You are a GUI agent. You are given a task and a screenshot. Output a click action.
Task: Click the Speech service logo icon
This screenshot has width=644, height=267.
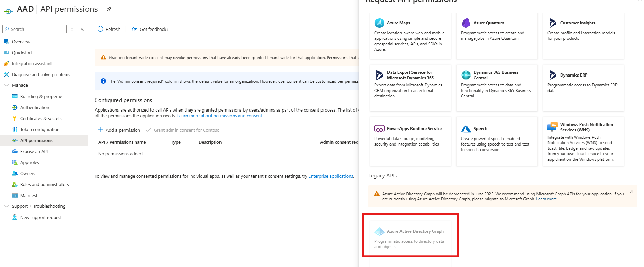466,129
